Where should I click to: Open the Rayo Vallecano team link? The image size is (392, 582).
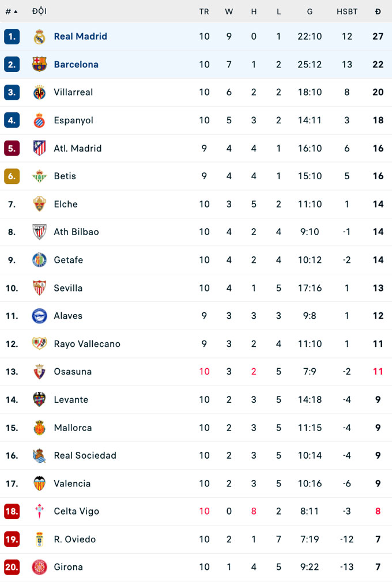click(87, 344)
